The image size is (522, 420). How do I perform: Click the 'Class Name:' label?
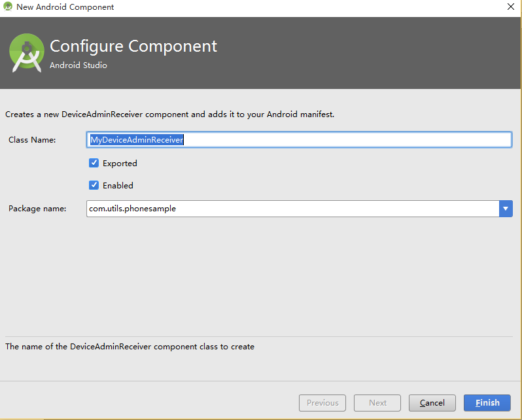pos(32,140)
